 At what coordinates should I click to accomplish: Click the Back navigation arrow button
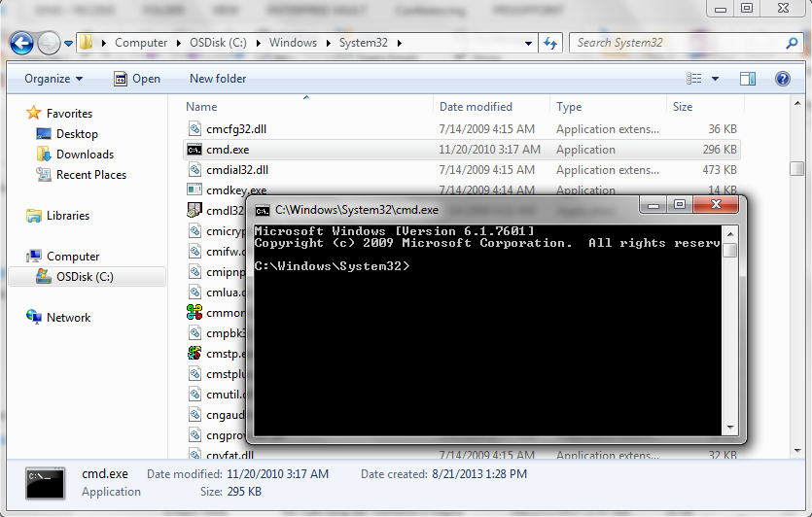click(22, 43)
